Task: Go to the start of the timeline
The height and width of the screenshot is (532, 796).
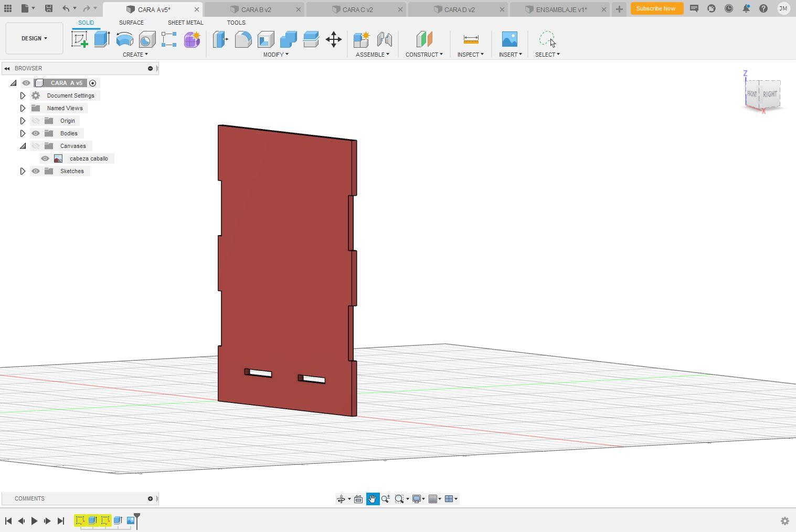Action: point(8,520)
